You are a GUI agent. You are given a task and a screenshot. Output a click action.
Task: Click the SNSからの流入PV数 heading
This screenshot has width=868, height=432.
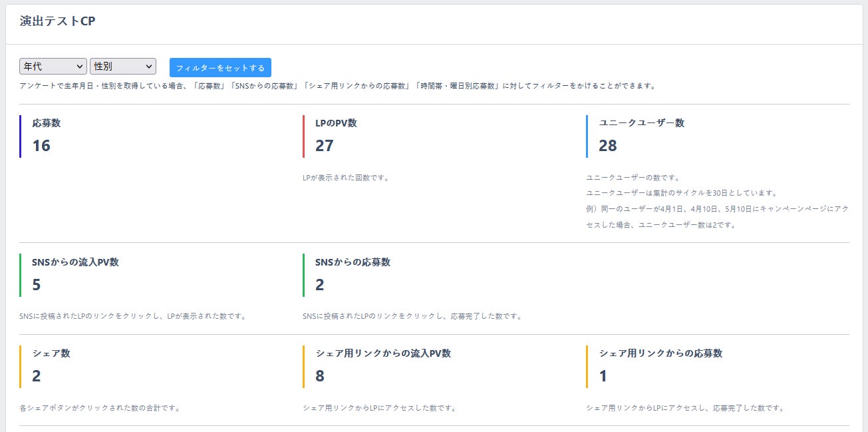(75, 262)
